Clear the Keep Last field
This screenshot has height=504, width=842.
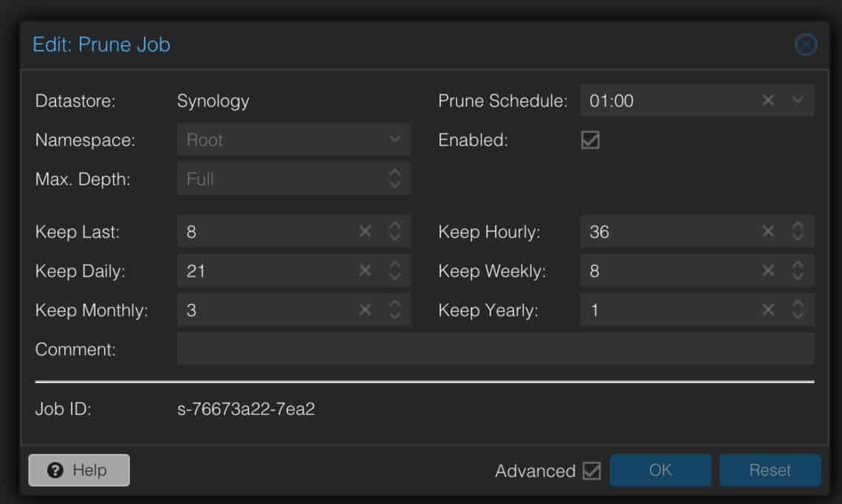pyautogui.click(x=365, y=232)
